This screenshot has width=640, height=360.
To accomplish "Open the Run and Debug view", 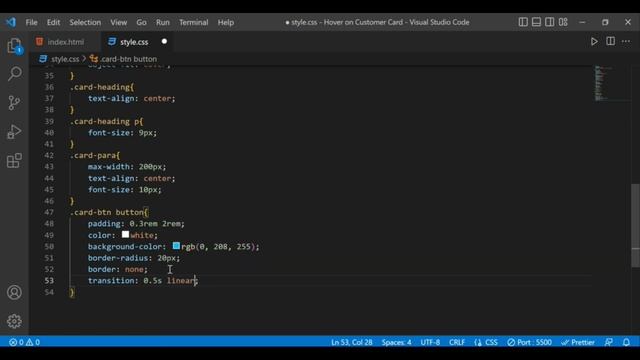I will 14,131.
